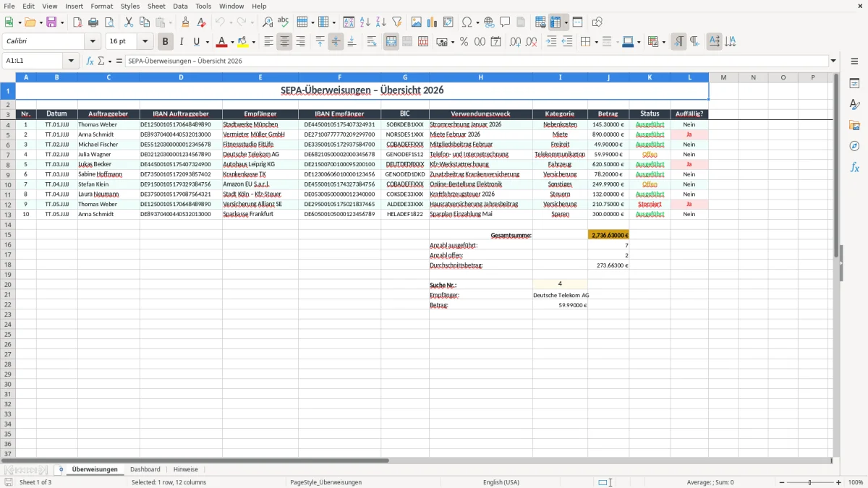The width and height of the screenshot is (868, 488).
Task: Clear direct formatting
Action: point(201,22)
